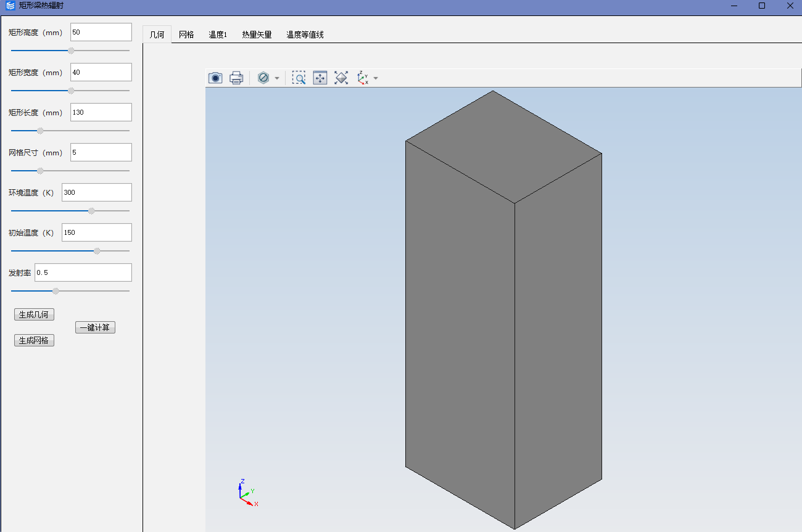The height and width of the screenshot is (532, 802).
Task: Maximize the 矩形梁热辐射 window
Action: point(762,6)
